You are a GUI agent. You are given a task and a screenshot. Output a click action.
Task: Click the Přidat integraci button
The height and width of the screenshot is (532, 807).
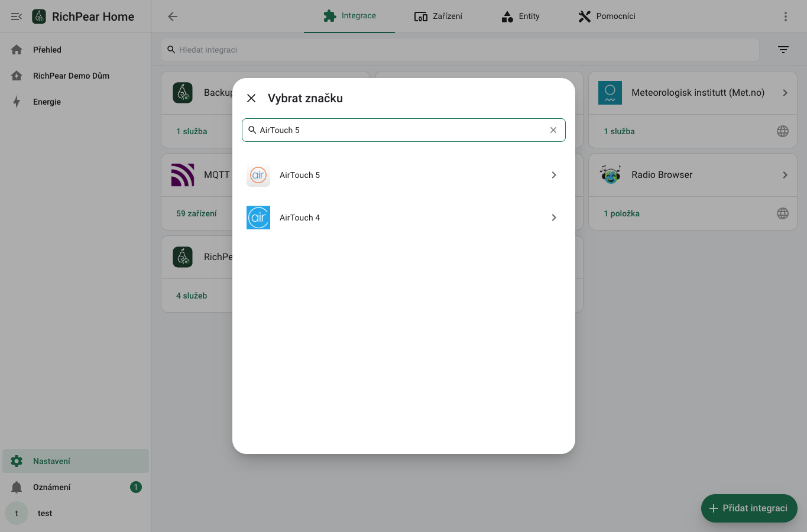point(749,508)
